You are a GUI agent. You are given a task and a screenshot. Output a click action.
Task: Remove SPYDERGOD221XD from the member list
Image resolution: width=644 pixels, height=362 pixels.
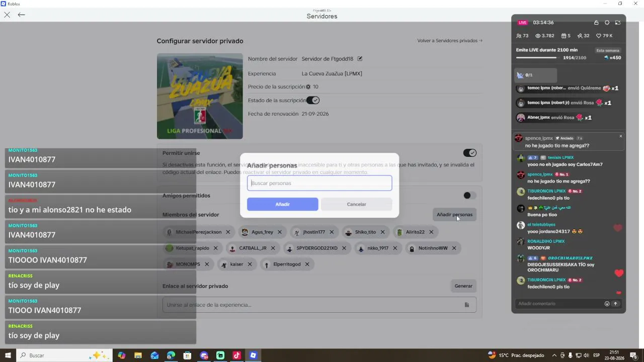[344, 248]
